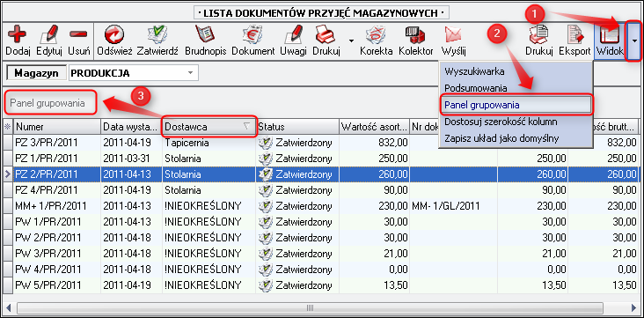
Task: Open Dostawca column filter arrow
Action: (246, 127)
